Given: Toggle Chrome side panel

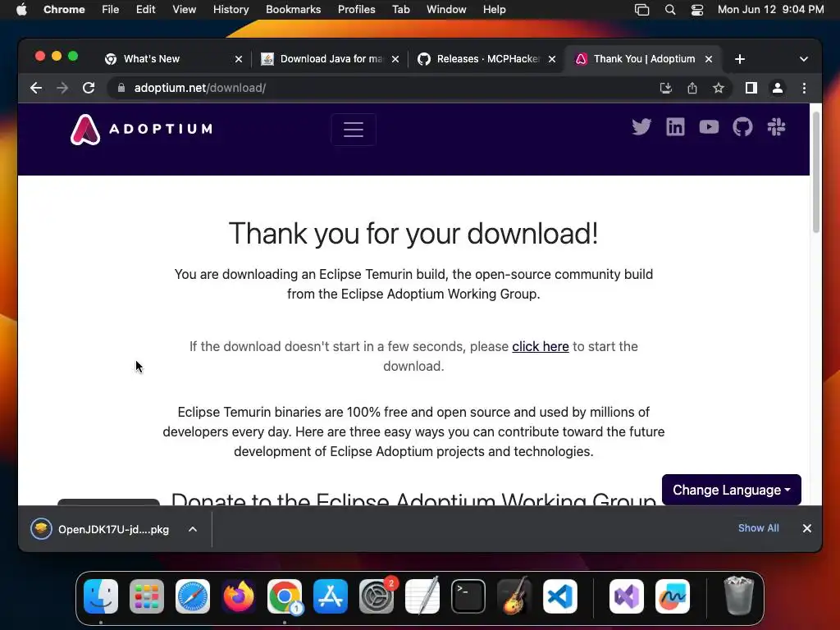Looking at the screenshot, I should [x=751, y=88].
